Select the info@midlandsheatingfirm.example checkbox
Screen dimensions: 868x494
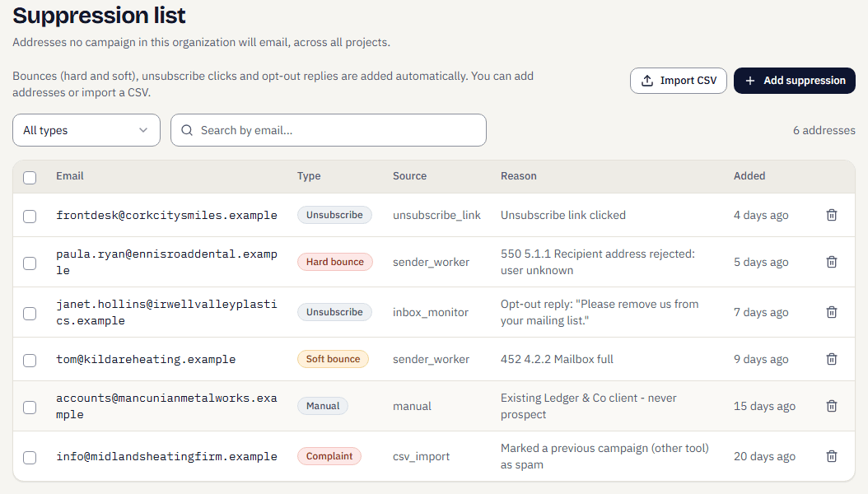30,458
